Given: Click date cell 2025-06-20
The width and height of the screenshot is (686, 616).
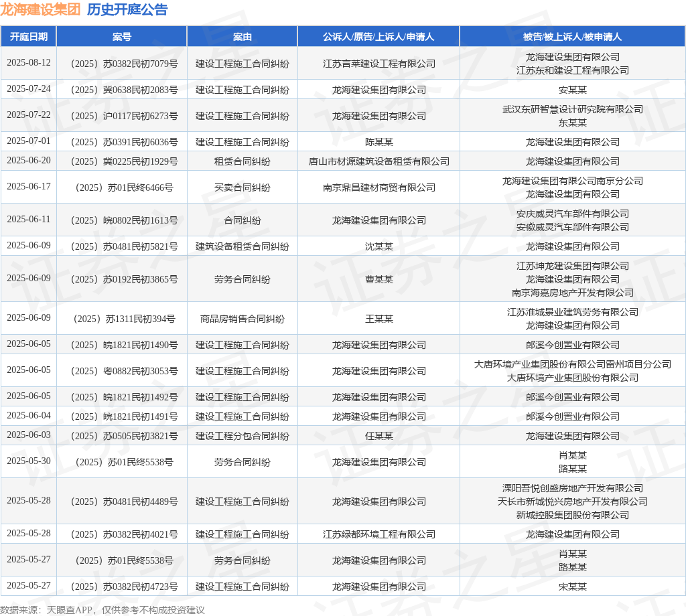Looking at the screenshot, I should (x=29, y=161).
